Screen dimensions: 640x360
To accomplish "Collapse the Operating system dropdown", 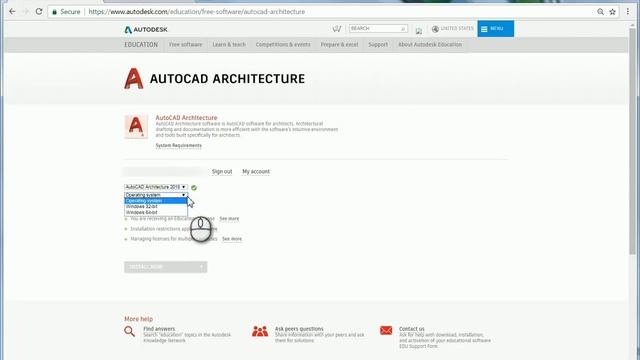I will 156,195.
